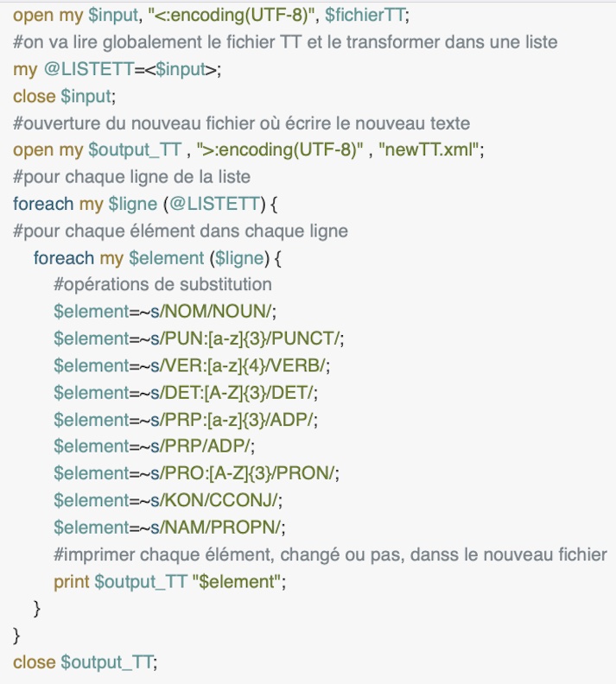Select the ouverture du nouveau fichier comment
616x684 pixels.
coord(242,123)
